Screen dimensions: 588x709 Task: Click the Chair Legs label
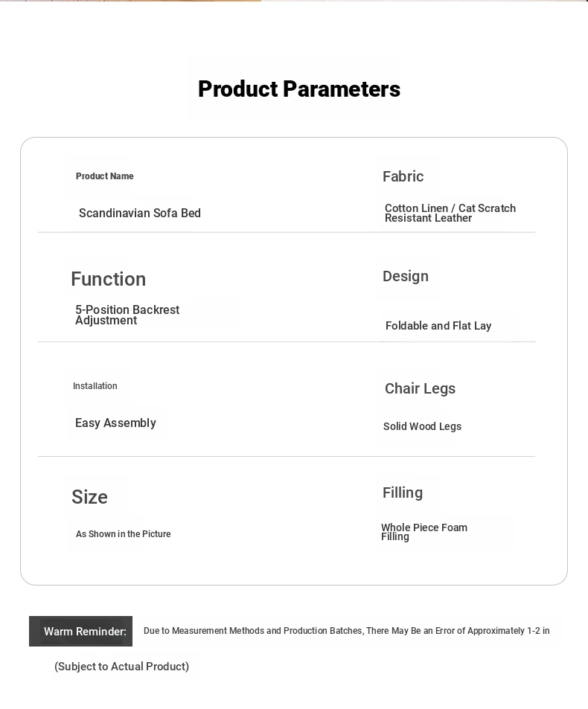click(x=420, y=388)
